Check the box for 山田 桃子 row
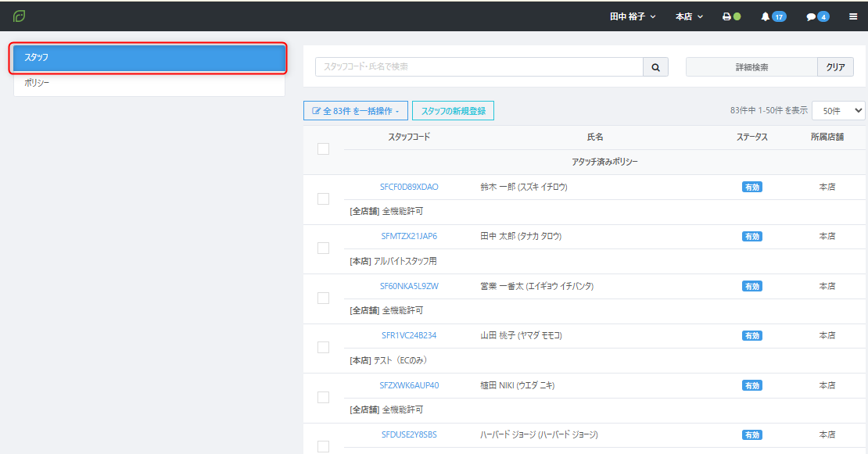868x454 pixels. [323, 347]
